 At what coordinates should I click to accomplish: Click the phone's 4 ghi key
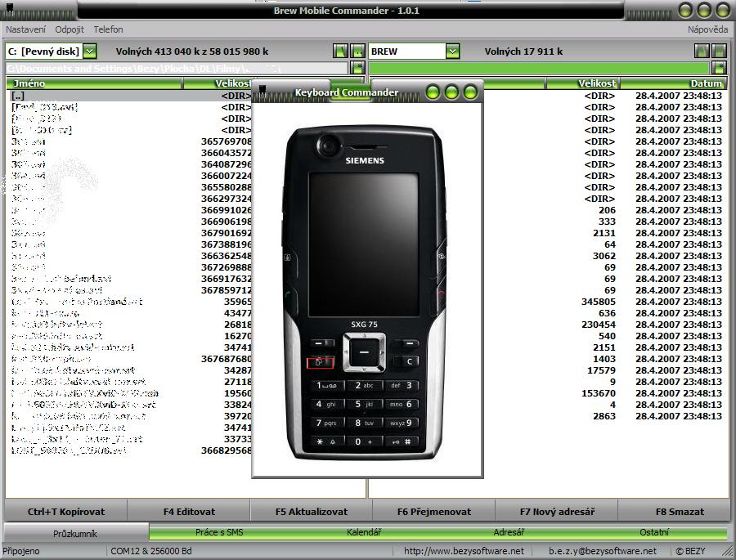click(x=326, y=404)
